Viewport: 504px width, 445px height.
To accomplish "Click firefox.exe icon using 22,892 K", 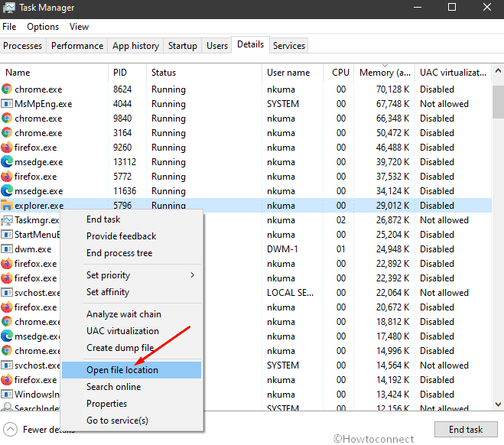I will pyautogui.click(x=7, y=264).
